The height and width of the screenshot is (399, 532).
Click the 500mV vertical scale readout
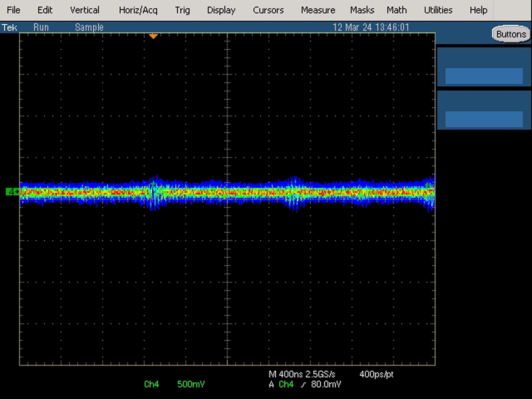pyautogui.click(x=191, y=384)
